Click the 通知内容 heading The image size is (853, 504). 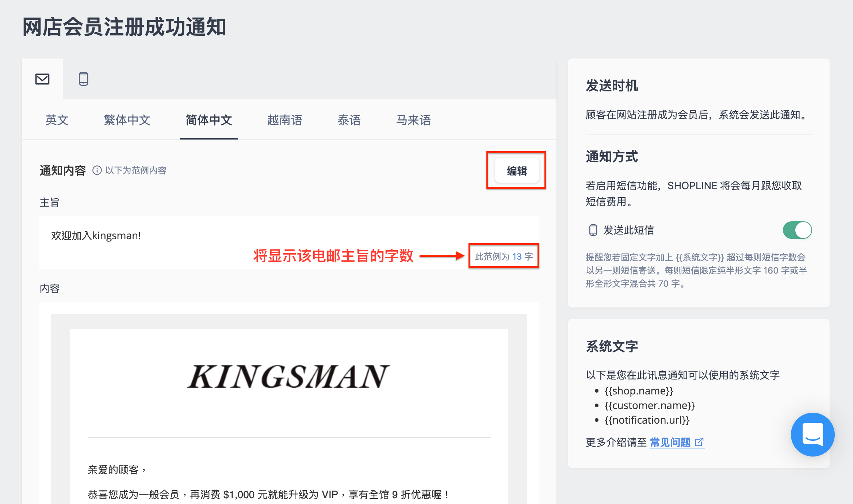click(x=63, y=171)
